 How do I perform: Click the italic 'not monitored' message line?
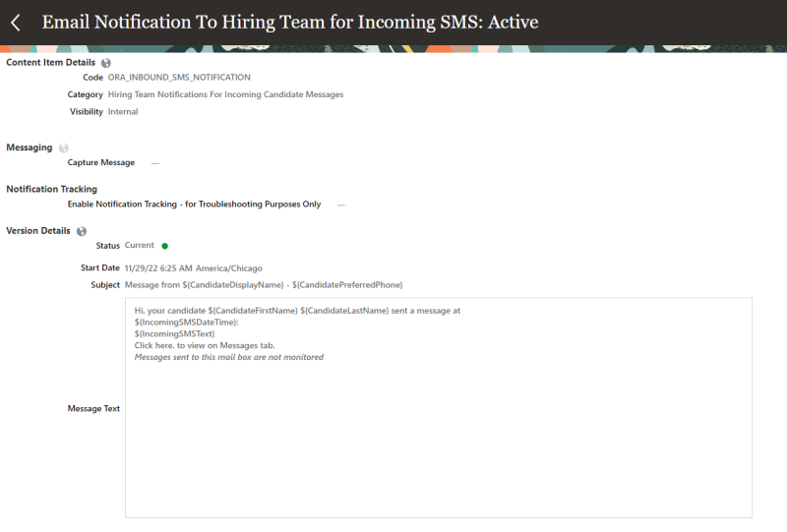pyautogui.click(x=229, y=357)
